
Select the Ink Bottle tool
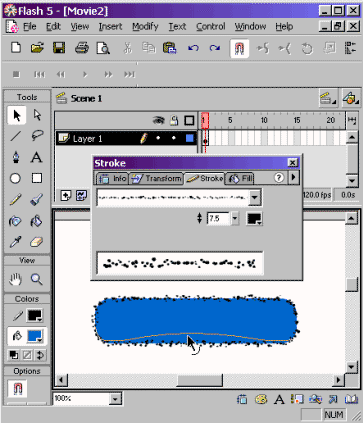point(15,221)
